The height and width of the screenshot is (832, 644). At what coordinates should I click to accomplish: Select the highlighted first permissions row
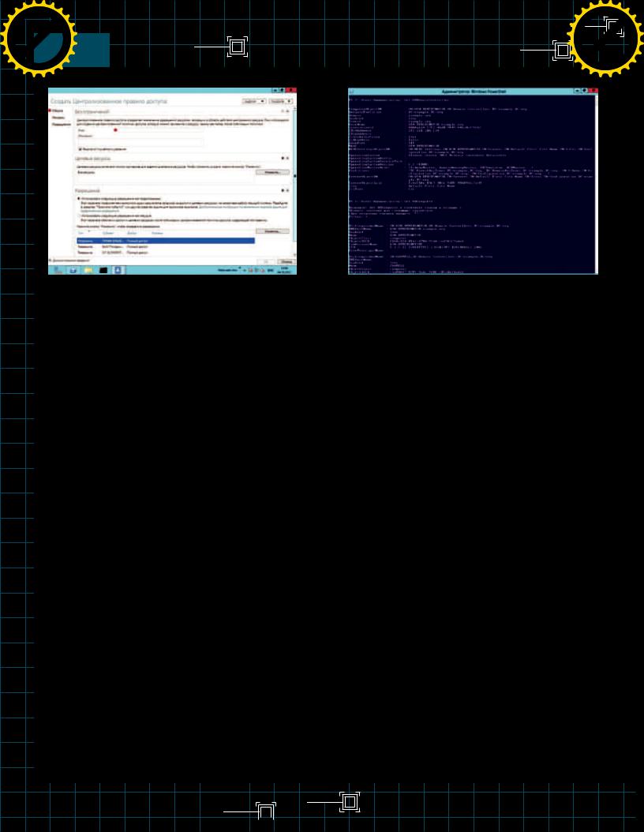point(166,241)
